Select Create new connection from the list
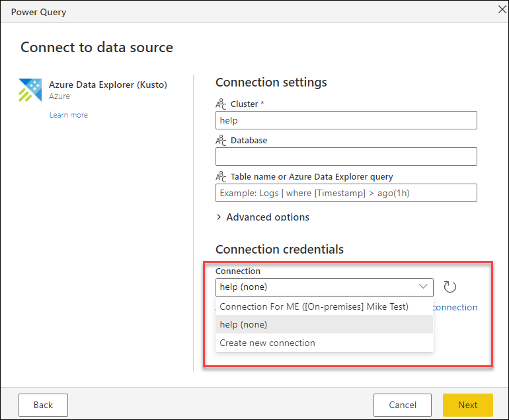The height and width of the screenshot is (420, 509). [x=268, y=343]
